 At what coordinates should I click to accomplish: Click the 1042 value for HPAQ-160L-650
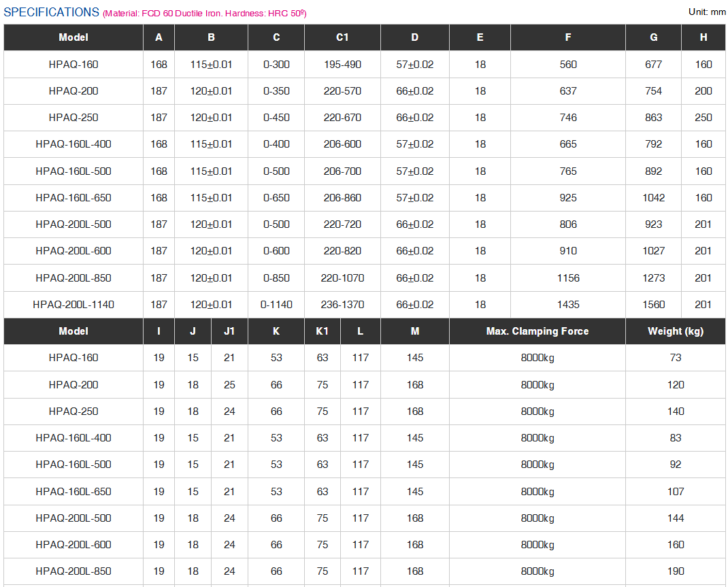coord(653,198)
